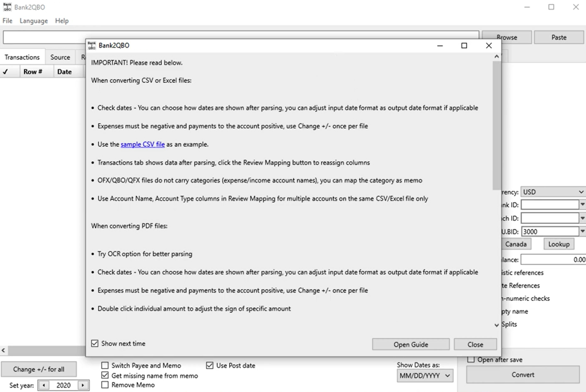Enable the Remove Memo checkbox
This screenshot has height=392, width=586.
(x=105, y=385)
